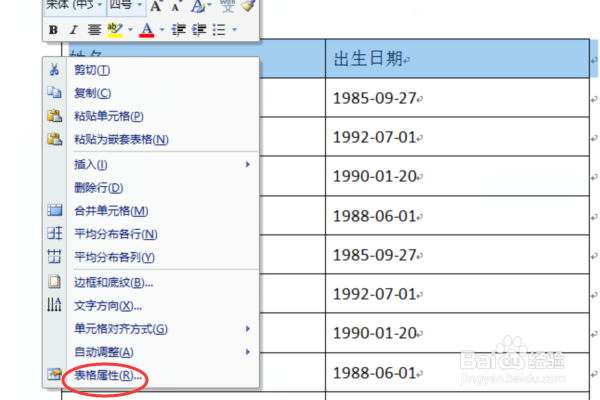Click the phonetic guide icon
Image resolution: width=600 pixels, height=400 pixels.
tap(227, 6)
